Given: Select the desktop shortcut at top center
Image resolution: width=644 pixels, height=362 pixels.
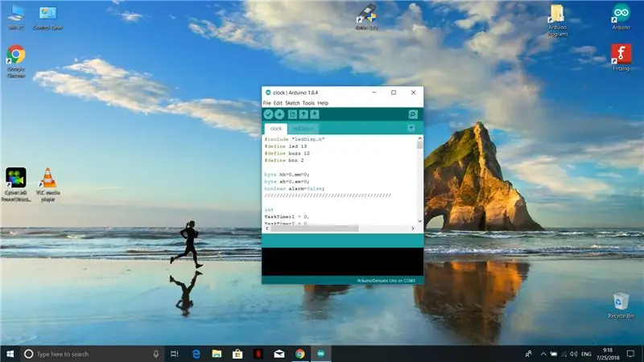Looking at the screenshot, I should pyautogui.click(x=366, y=17).
